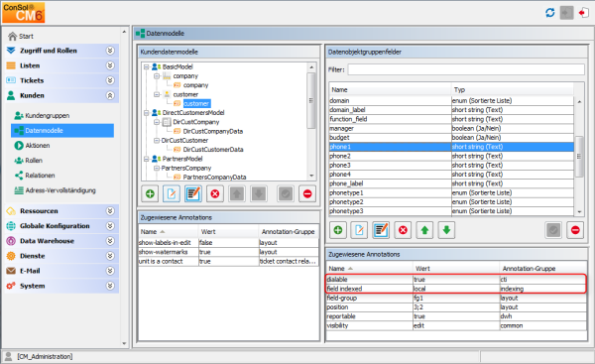Sort field annotations by Annotation-Gruppe header

click(542, 269)
